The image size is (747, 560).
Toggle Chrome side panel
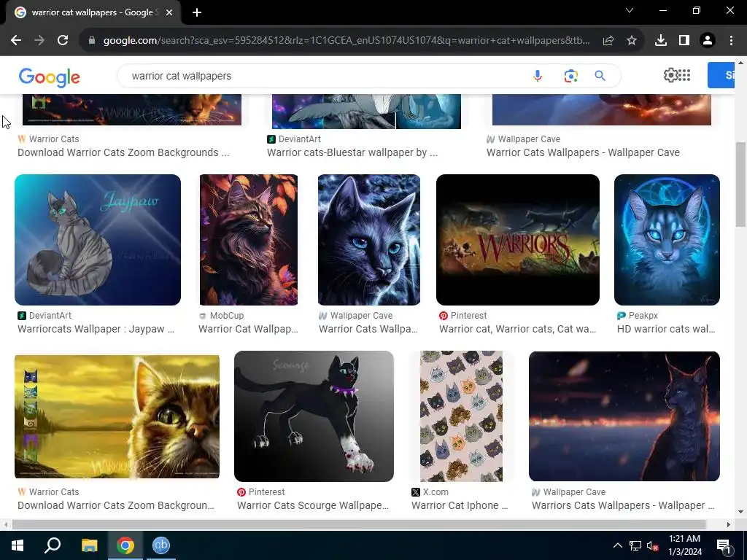pyautogui.click(x=684, y=41)
